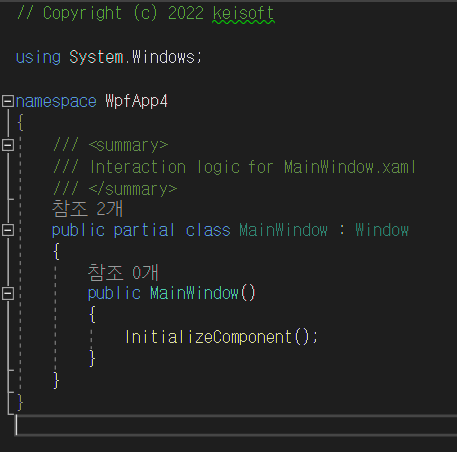Click 'MainWindow' in the class declaration
Viewport: 457px width, 452px height.
pyautogui.click(x=283, y=230)
